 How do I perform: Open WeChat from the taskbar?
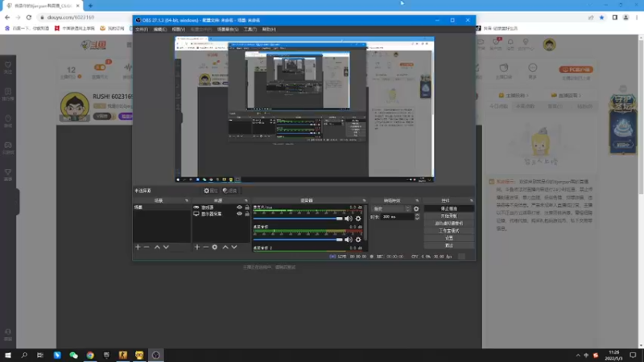point(73,355)
